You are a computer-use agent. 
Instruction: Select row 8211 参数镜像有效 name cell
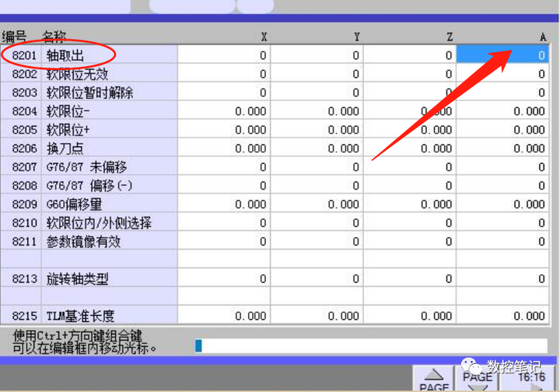pos(110,241)
